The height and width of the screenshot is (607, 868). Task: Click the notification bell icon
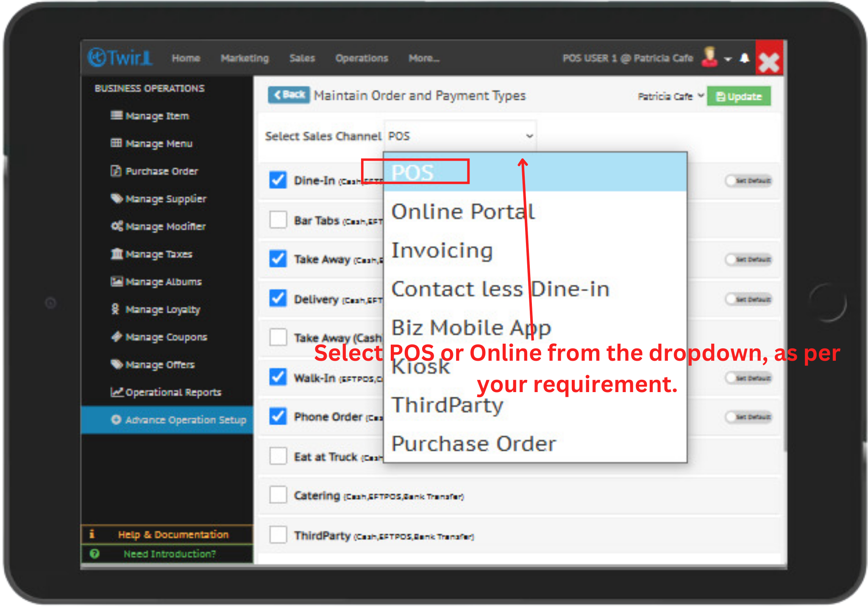[745, 58]
